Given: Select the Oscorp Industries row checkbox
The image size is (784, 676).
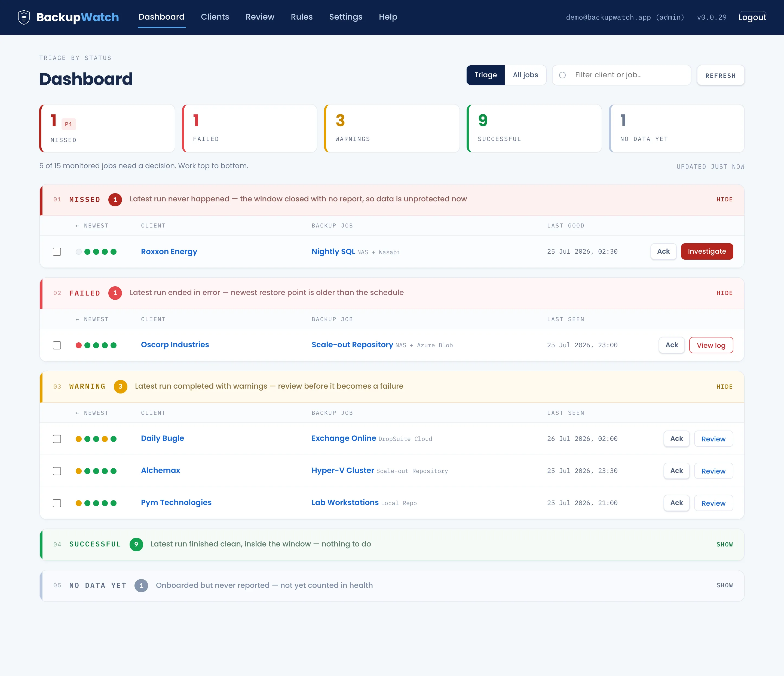Looking at the screenshot, I should point(57,345).
